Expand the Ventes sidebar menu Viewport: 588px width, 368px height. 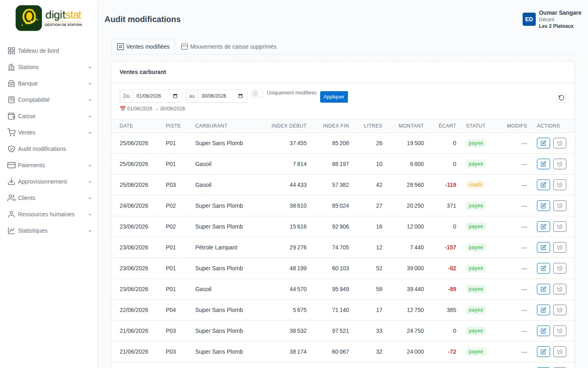49,132
